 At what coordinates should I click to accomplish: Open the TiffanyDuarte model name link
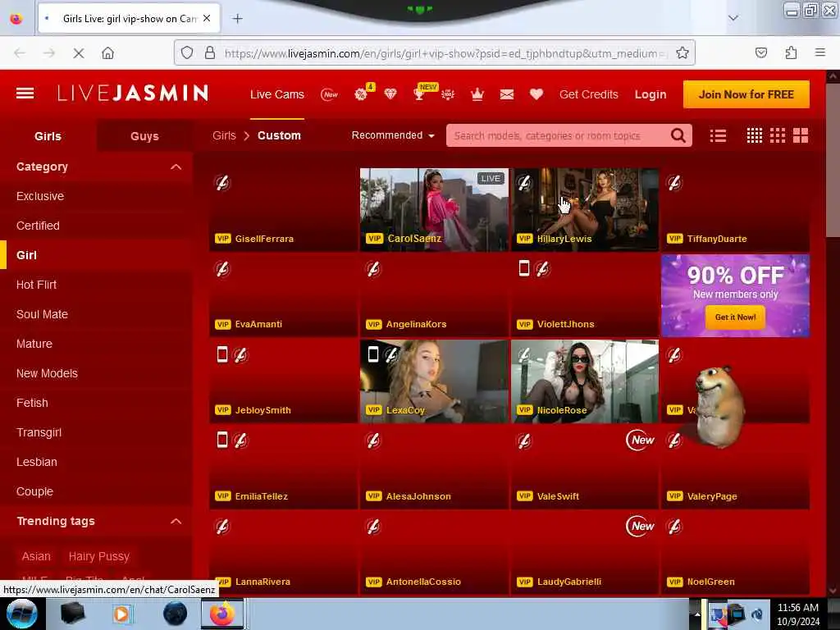pos(717,239)
